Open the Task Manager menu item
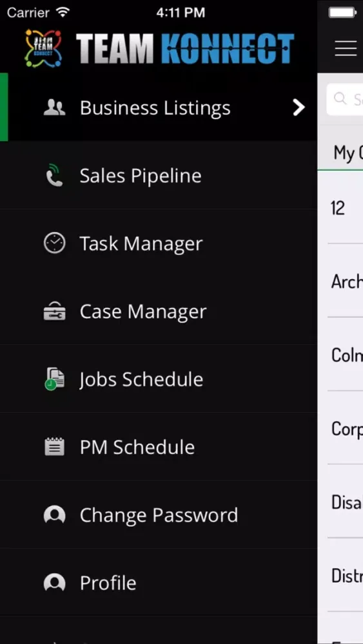 159,243
